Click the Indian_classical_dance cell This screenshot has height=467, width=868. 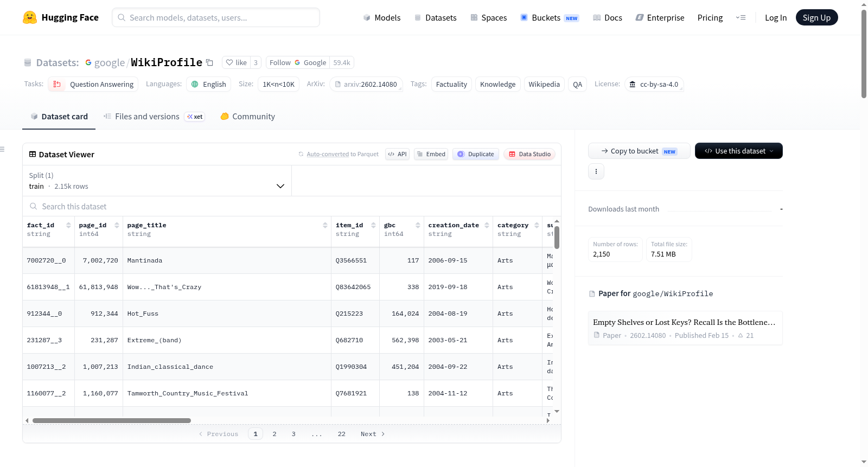(x=227, y=367)
